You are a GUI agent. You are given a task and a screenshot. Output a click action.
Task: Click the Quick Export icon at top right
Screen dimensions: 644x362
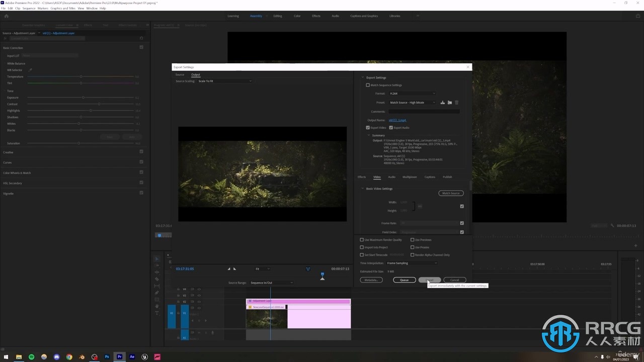(x=638, y=16)
